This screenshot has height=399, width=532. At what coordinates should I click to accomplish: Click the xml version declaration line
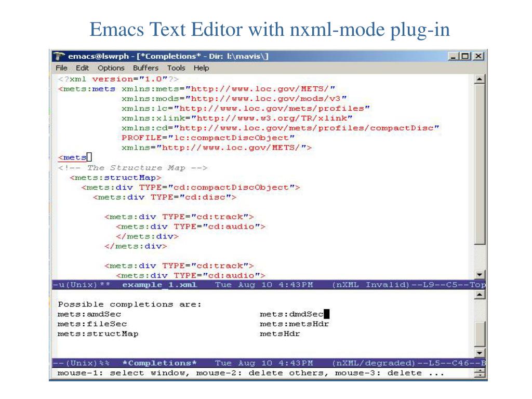pyautogui.click(x=118, y=79)
